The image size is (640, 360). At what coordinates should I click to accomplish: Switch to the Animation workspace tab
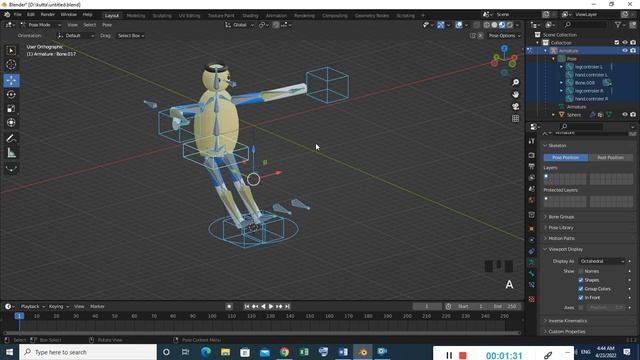276,16
